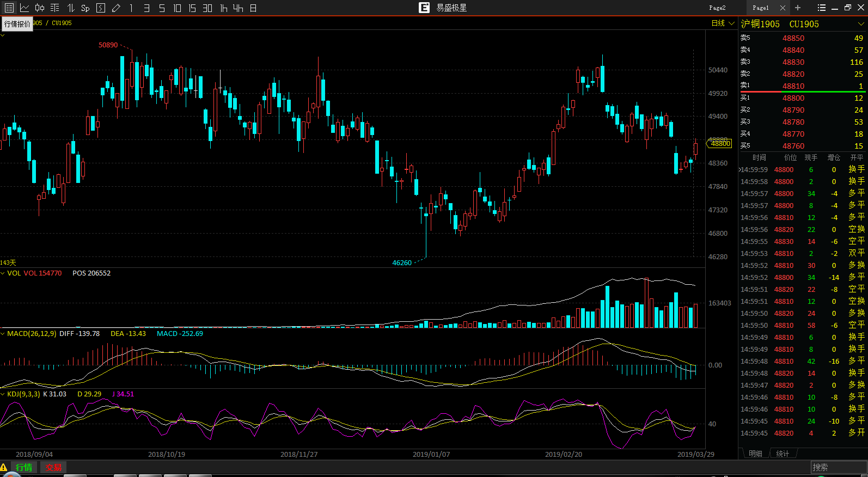Select the daily (日) period button

(253, 8)
